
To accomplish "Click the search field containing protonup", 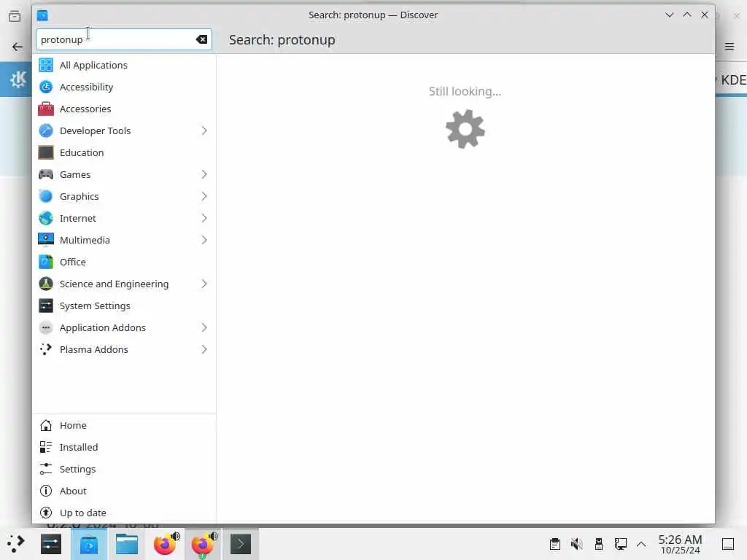I will [124, 39].
